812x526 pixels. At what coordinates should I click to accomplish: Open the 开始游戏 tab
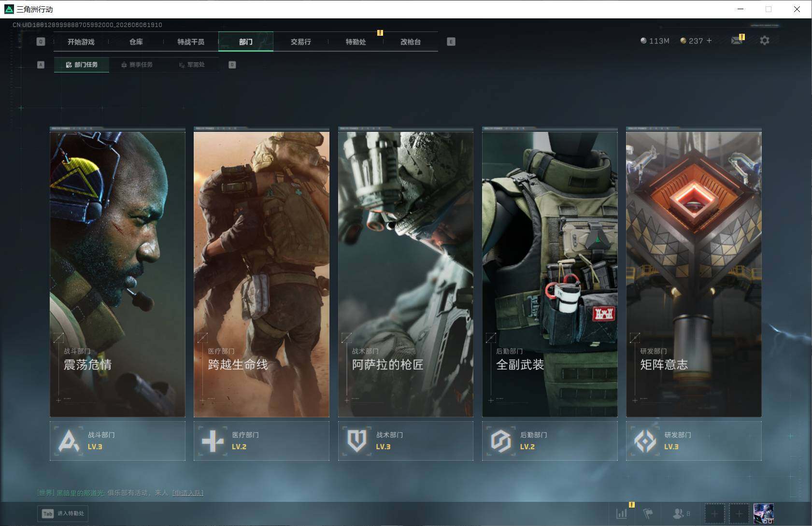tap(81, 42)
